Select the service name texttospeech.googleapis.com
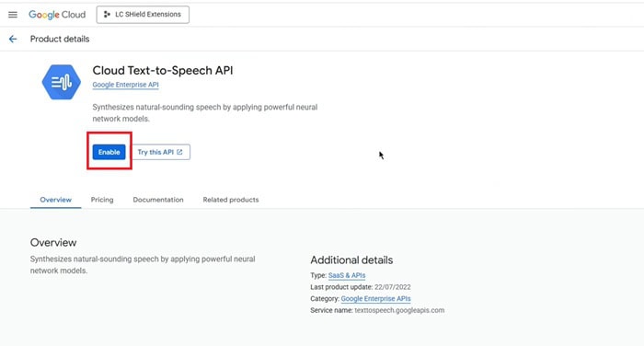Image resolution: width=644 pixels, height=346 pixels. coord(399,310)
